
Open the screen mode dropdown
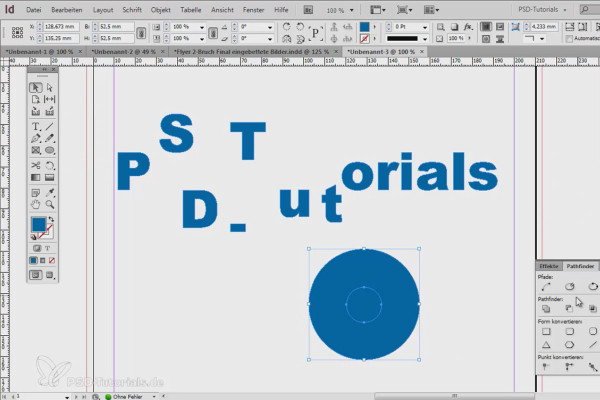[x=404, y=10]
